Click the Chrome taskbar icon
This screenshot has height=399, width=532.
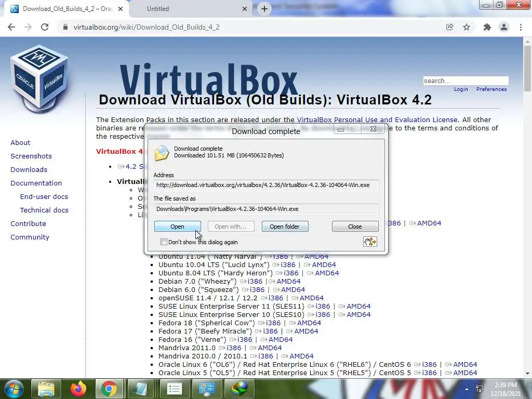[x=109, y=389]
